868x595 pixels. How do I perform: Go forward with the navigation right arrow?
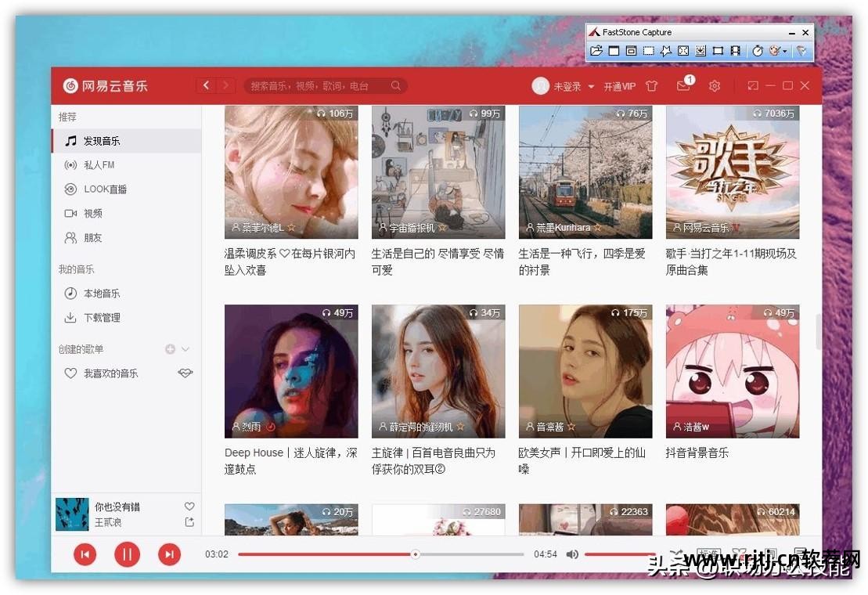click(x=225, y=85)
